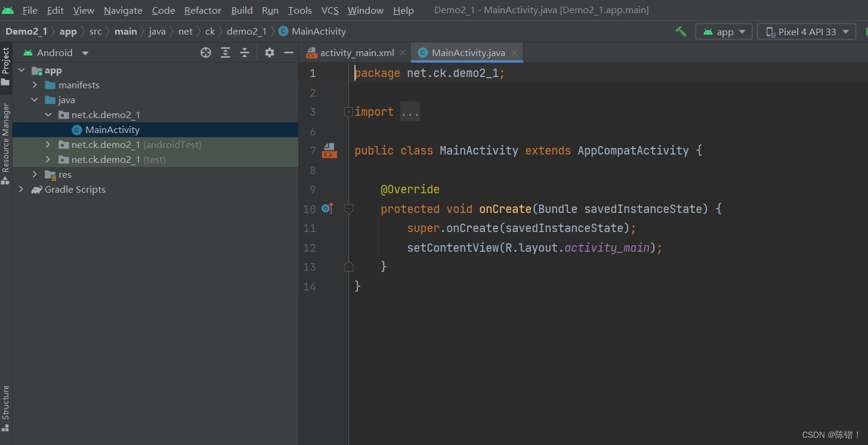The image size is (868, 445).
Task: Open the app run configuration dropdown
Action: 724,32
